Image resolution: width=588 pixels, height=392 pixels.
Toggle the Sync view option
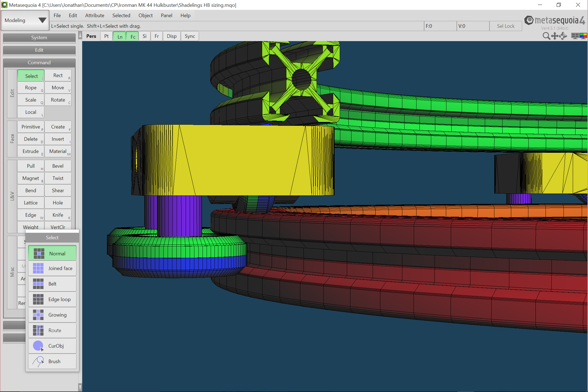pos(190,36)
